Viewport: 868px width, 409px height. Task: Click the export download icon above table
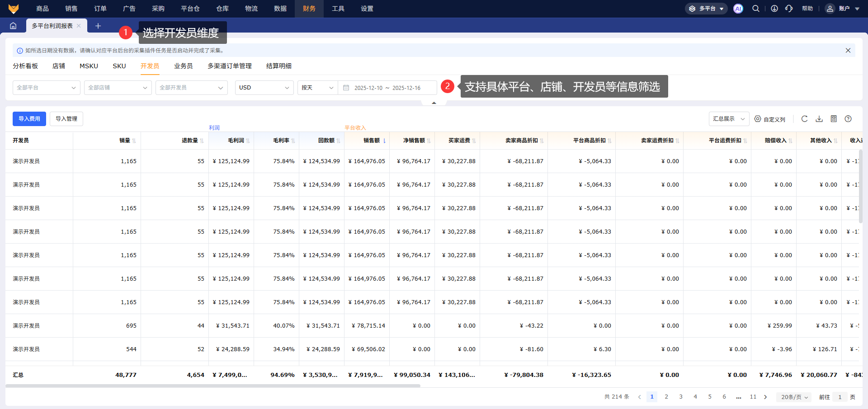[819, 119]
